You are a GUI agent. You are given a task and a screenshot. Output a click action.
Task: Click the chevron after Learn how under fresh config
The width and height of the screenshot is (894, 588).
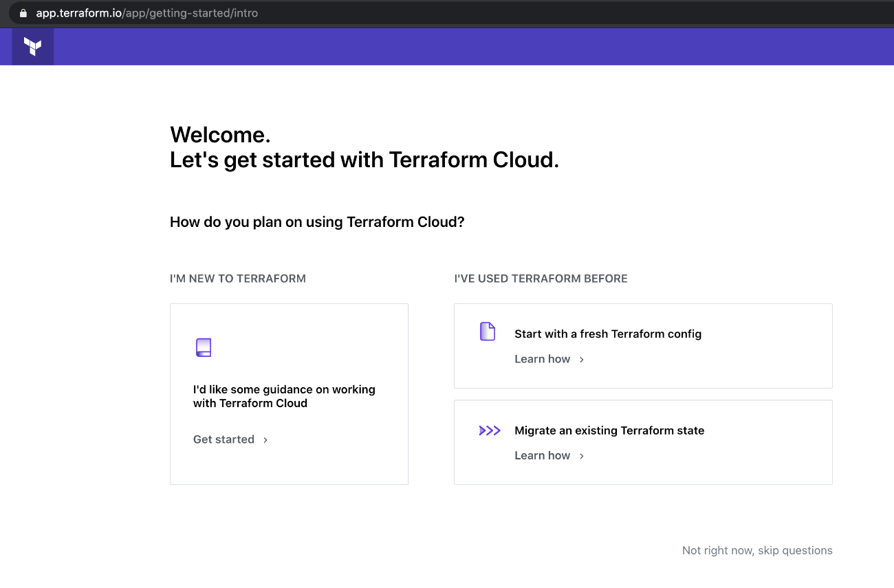pyautogui.click(x=582, y=360)
